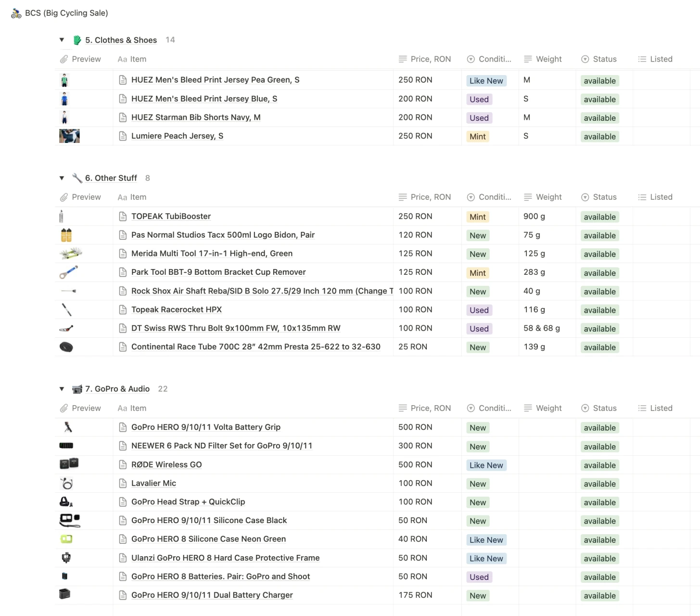Image resolution: width=700 pixels, height=616 pixels.
Task: Click the gloves emoji of Clothes & Shoes
Action: [77, 40]
